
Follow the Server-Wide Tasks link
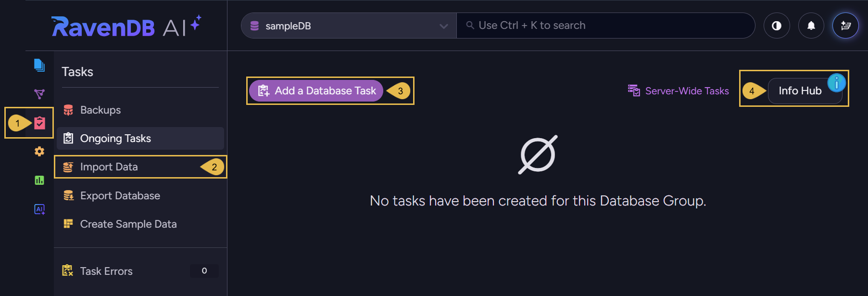coord(679,90)
